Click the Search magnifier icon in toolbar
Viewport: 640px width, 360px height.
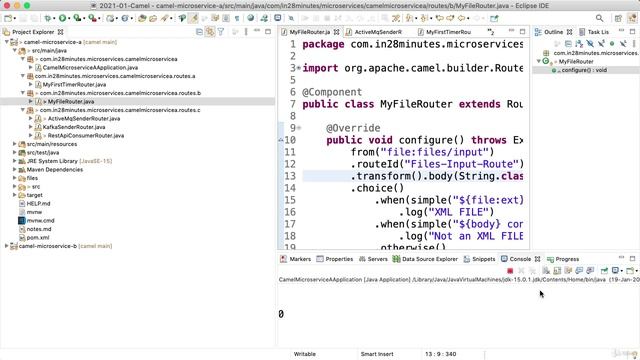pyautogui.click(x=599, y=18)
